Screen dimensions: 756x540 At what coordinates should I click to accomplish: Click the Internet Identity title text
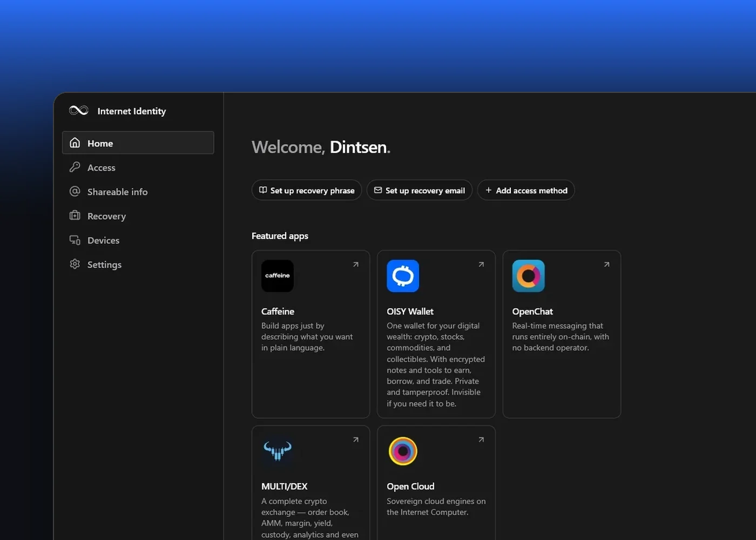132,111
